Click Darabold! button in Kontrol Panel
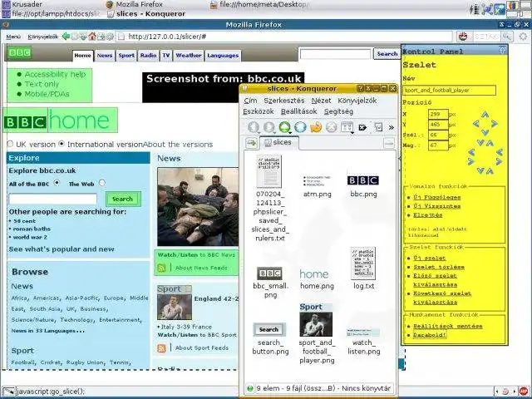Screen dimensions: 532x399 pyautogui.click(x=430, y=335)
